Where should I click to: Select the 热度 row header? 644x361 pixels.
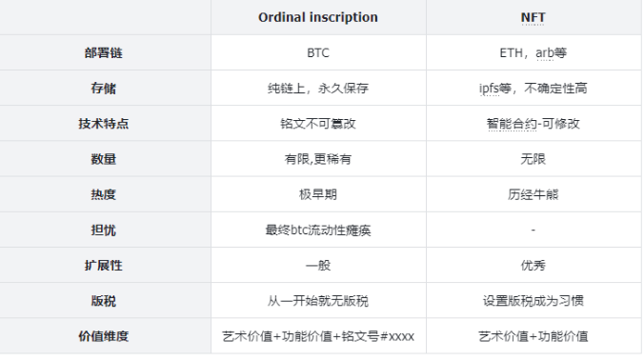(104, 194)
